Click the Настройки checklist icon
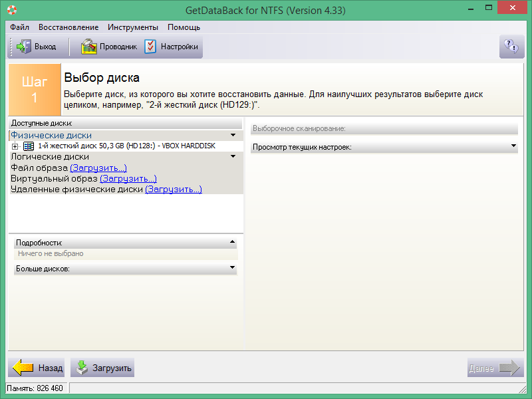 (150, 47)
